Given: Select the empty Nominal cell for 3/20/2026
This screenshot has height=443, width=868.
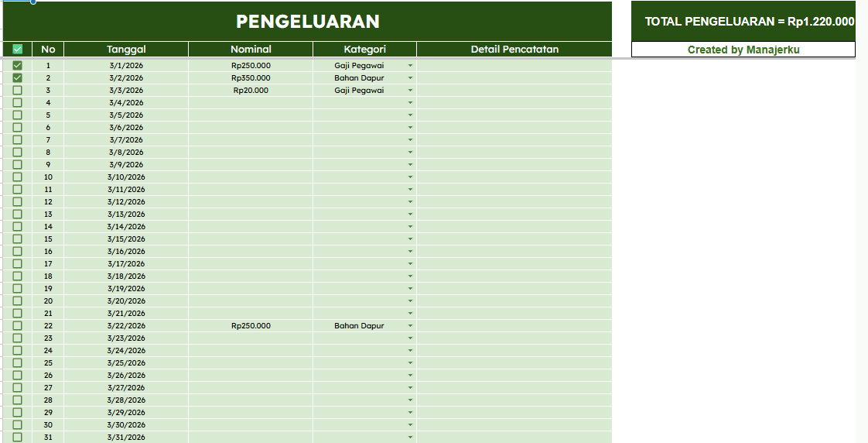Looking at the screenshot, I should 251,300.
